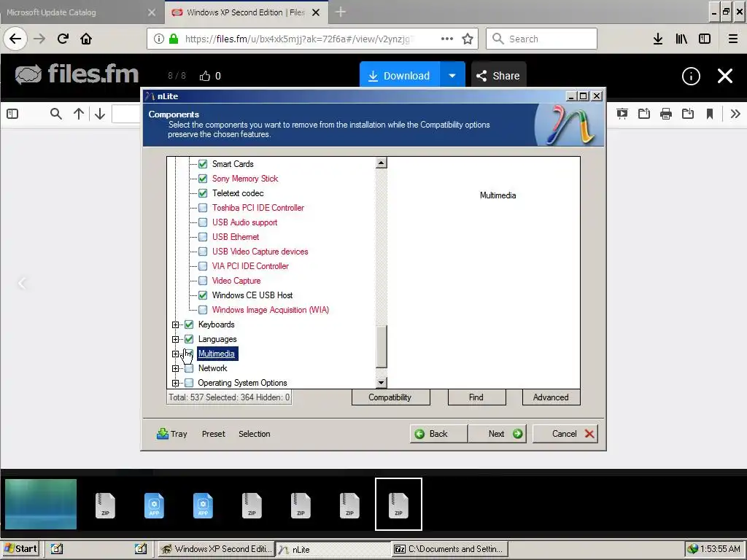Show file info circle icon

[691, 76]
